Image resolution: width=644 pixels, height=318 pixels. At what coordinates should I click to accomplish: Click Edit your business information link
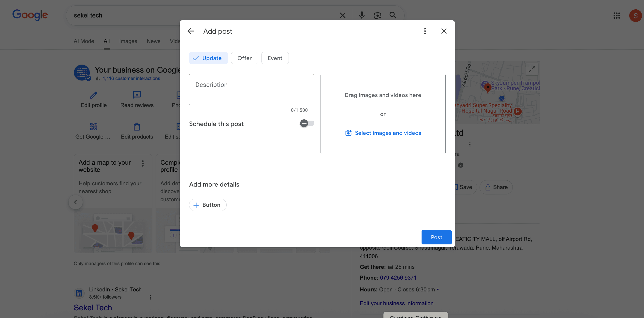tap(396, 303)
